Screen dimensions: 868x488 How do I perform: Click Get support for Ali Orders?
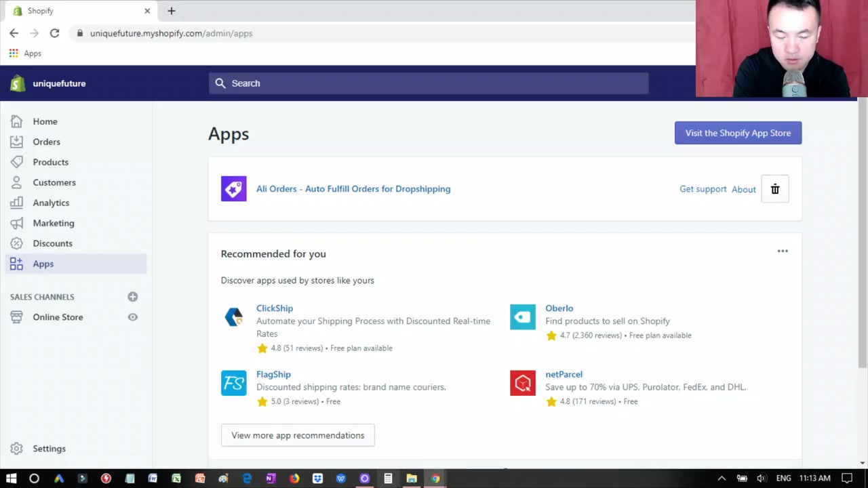pos(703,189)
